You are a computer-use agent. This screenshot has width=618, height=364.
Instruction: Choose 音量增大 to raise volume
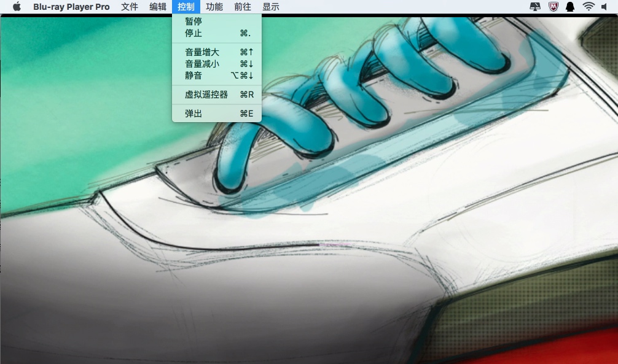(x=202, y=52)
